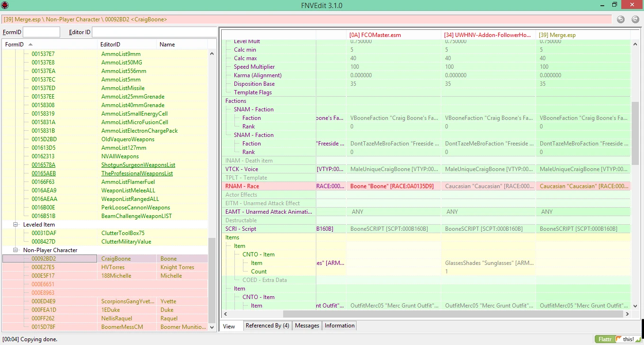
Task: Click the Karma (Alignment) row label
Action: pyautogui.click(x=258, y=75)
